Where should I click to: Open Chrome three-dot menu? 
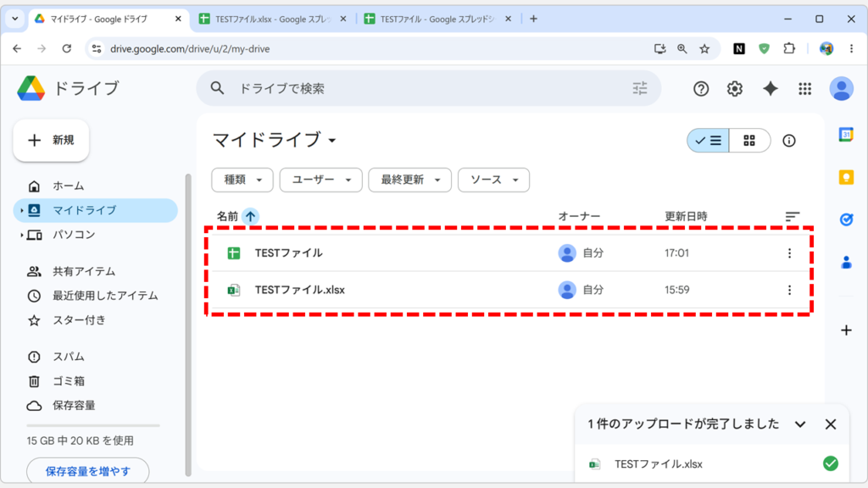coord(851,48)
